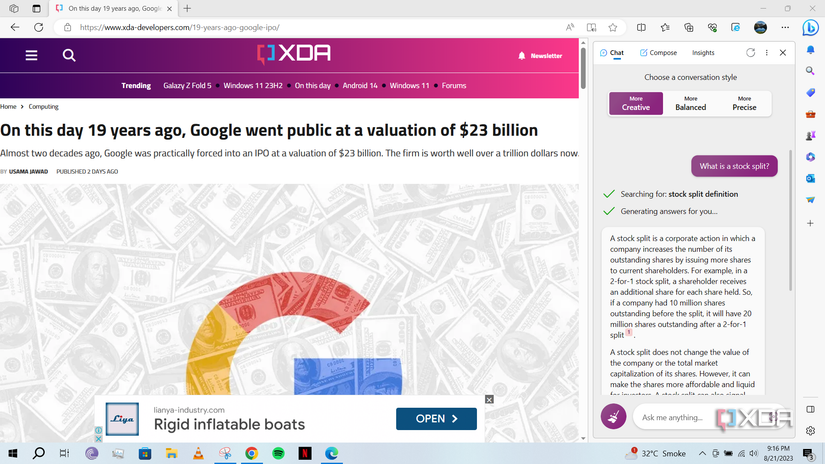Open a new browser tab

click(x=187, y=8)
